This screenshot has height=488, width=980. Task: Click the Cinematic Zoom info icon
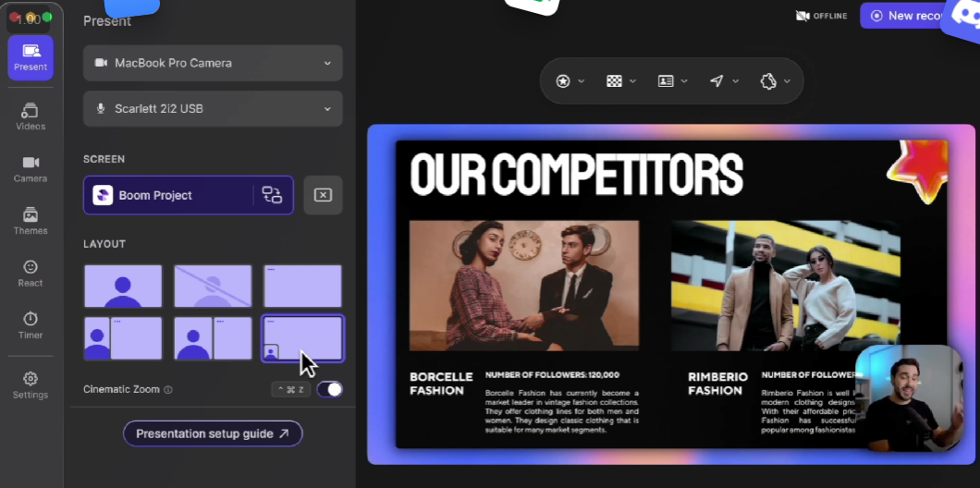168,390
